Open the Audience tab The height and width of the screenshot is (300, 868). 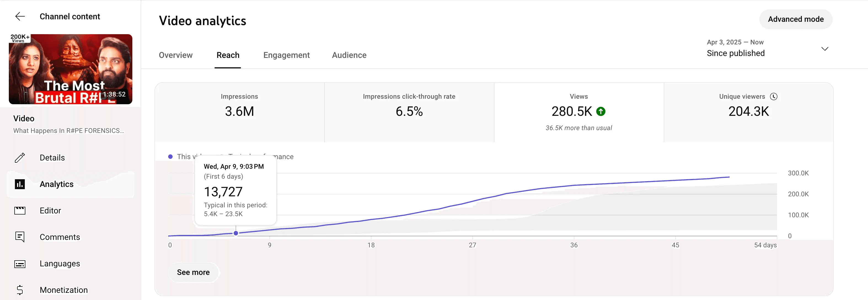[349, 55]
